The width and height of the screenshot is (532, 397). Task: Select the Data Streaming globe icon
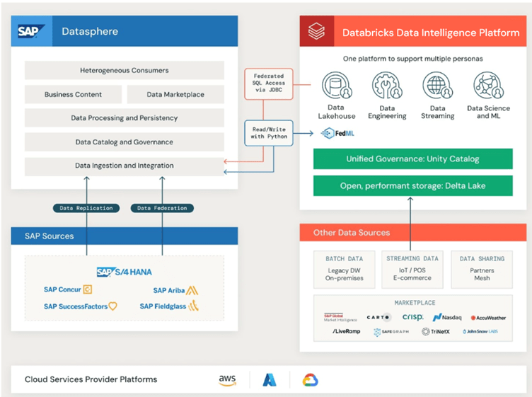[x=437, y=85]
